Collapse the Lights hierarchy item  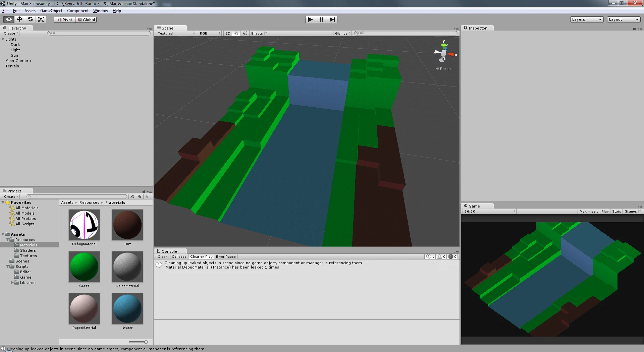coord(3,39)
